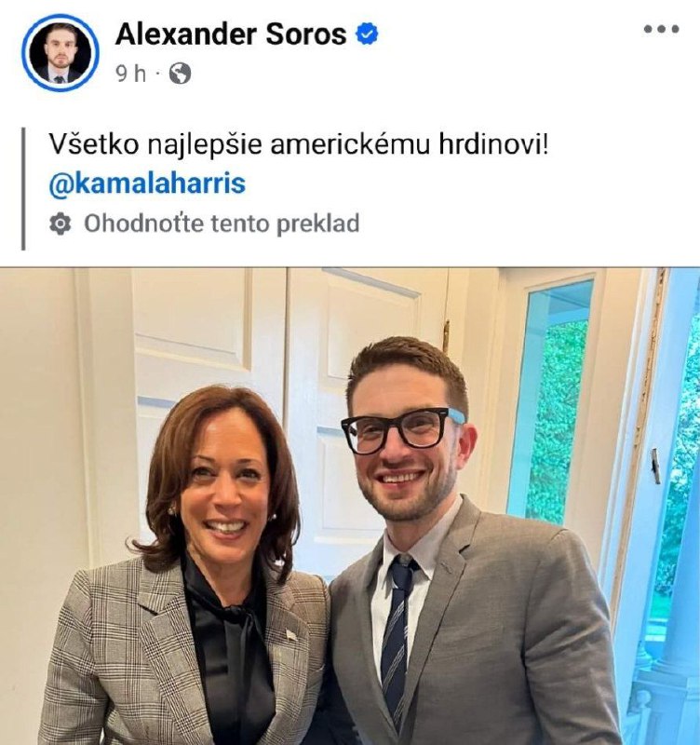Open the Alexander Soros profile name
This screenshot has height=745, width=700.
point(231,34)
